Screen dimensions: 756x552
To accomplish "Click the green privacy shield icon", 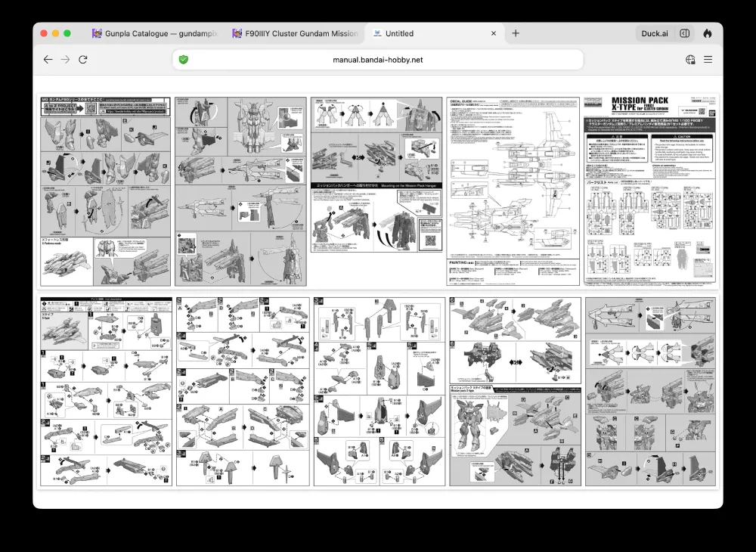I will (184, 60).
